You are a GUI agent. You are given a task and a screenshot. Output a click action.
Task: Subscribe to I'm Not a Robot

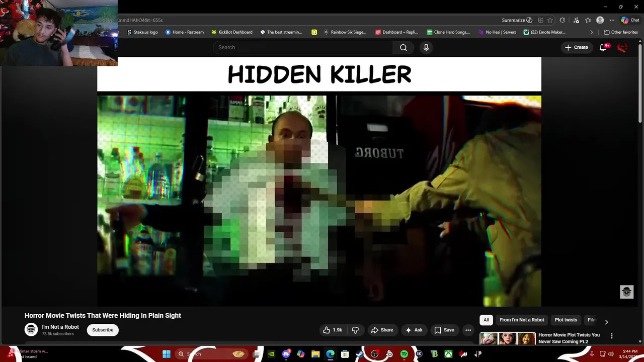(103, 330)
